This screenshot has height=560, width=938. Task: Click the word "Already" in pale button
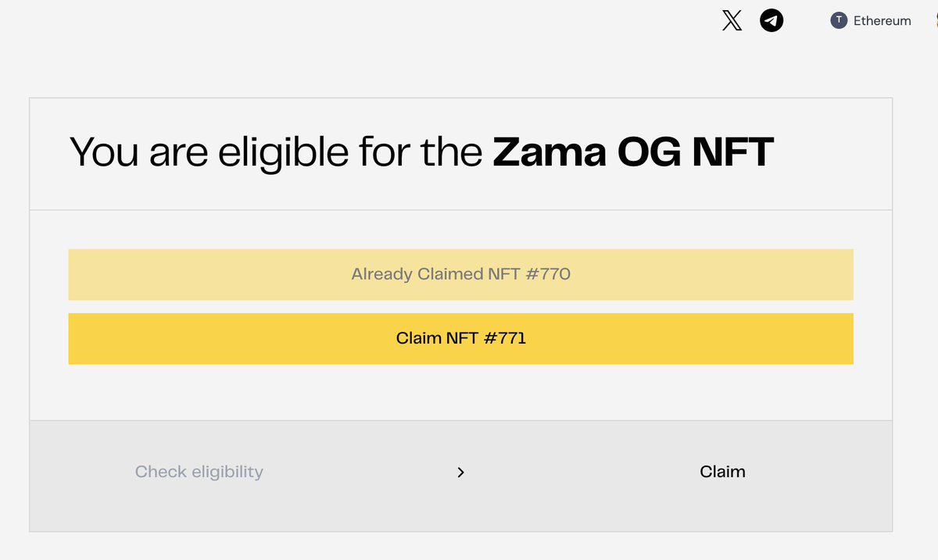coord(382,275)
